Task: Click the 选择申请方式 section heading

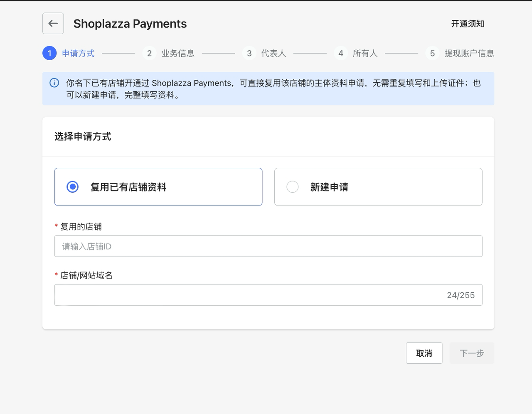Action: point(83,137)
